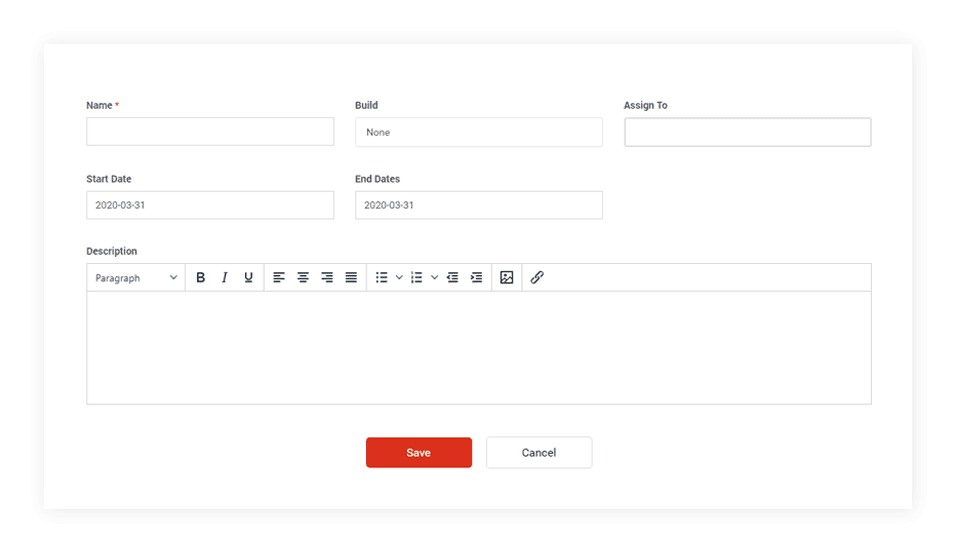Click the Start Date label

pyautogui.click(x=109, y=179)
